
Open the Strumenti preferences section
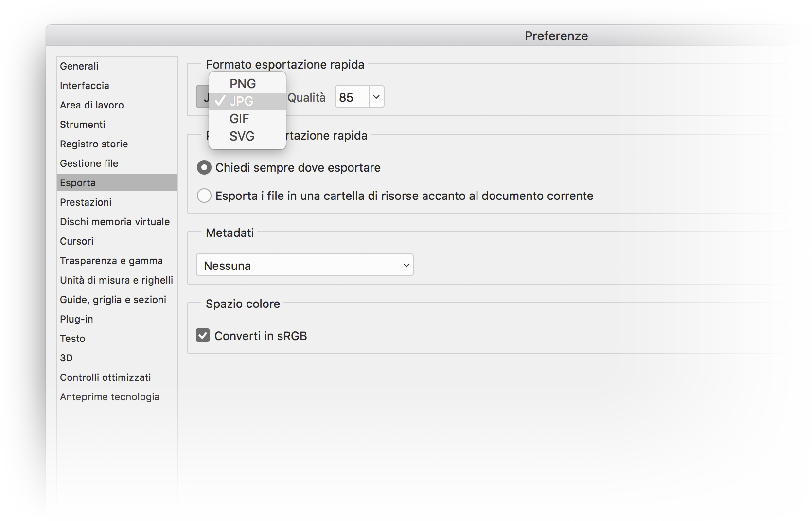coord(83,125)
